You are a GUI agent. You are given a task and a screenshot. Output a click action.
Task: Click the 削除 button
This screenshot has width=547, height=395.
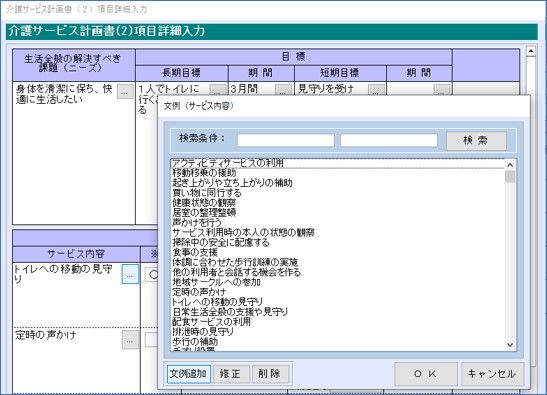coord(270,374)
